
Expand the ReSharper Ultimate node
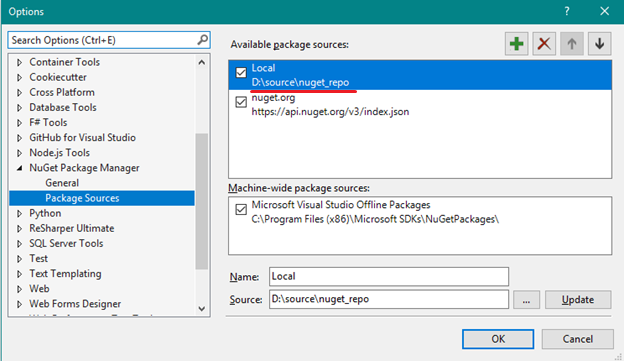point(19,229)
